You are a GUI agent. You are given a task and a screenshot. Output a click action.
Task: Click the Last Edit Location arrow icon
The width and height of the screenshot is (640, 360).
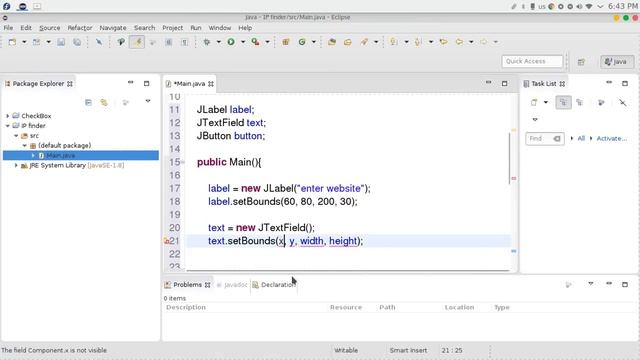(x=443, y=42)
